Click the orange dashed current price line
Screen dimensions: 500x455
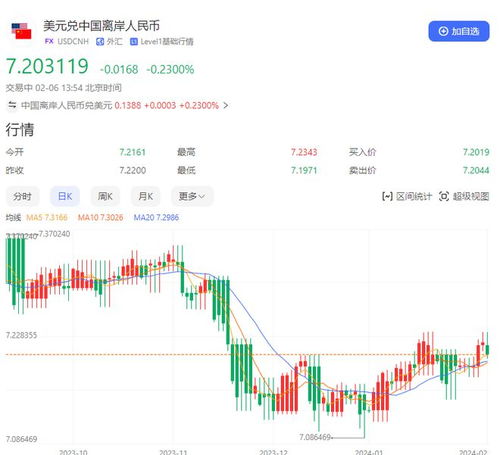click(x=247, y=354)
